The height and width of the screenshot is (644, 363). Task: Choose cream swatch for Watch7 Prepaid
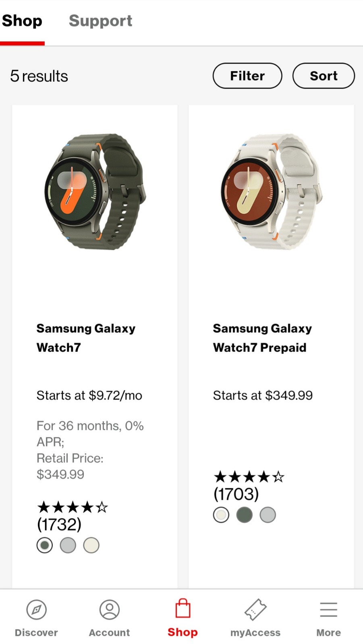point(221,515)
